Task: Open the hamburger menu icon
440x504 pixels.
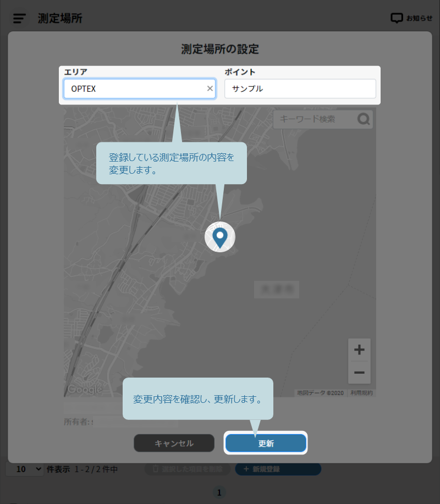Action: point(19,18)
